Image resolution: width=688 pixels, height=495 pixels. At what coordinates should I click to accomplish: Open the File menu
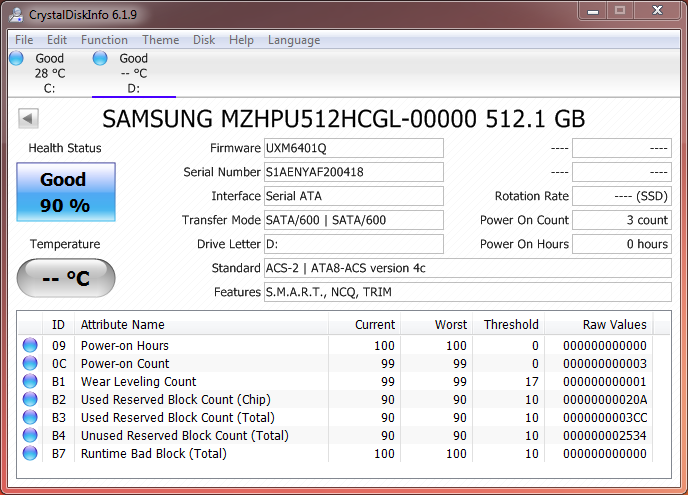(24, 40)
